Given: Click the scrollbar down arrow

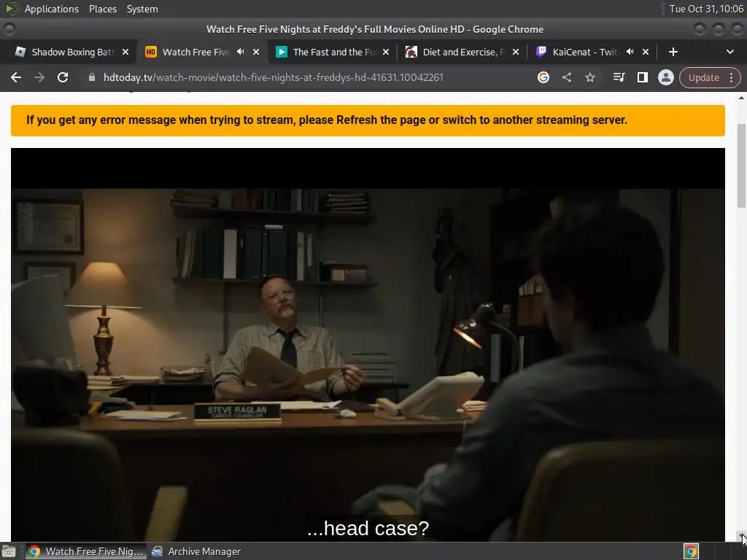Looking at the screenshot, I should pyautogui.click(x=741, y=536).
